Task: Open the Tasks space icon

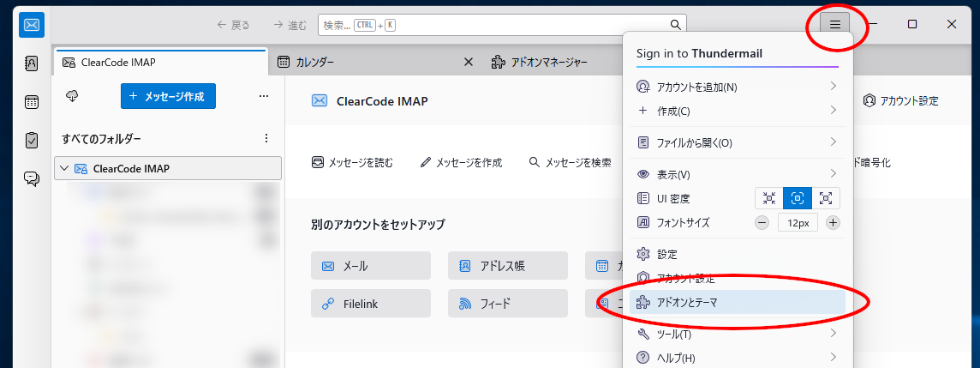Action: [x=31, y=140]
